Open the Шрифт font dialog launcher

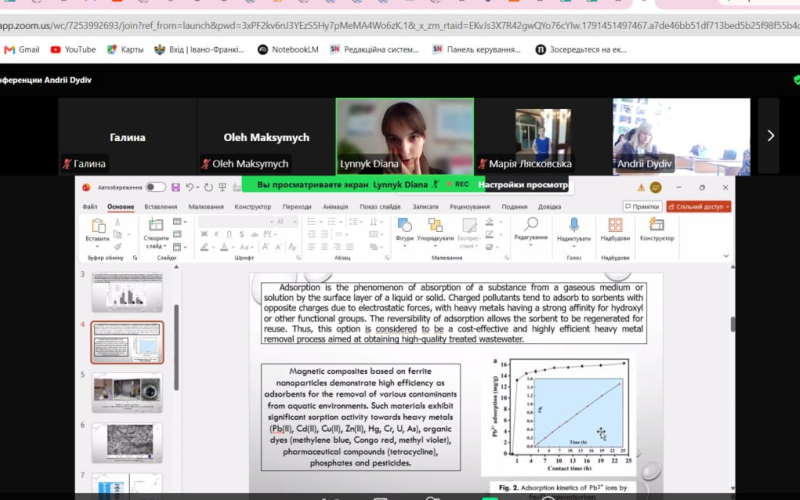point(298,258)
